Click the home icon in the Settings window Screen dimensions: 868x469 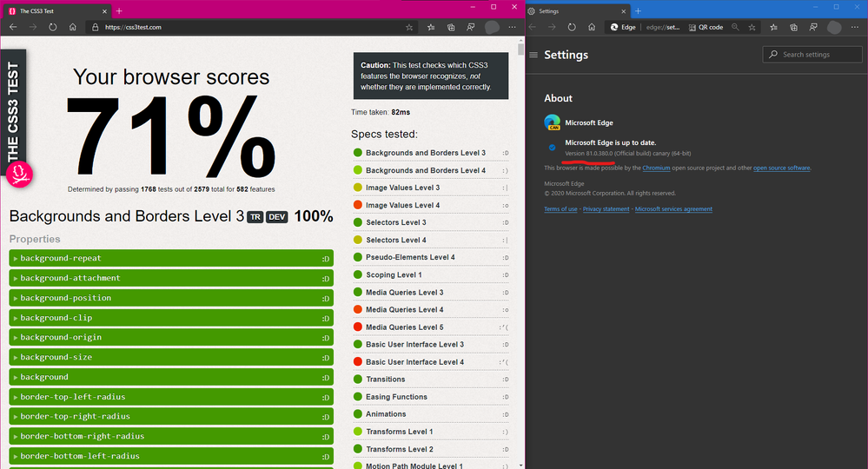(x=592, y=27)
